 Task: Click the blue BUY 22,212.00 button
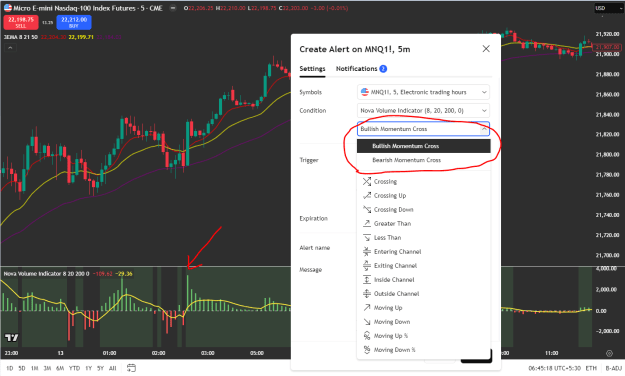74,22
